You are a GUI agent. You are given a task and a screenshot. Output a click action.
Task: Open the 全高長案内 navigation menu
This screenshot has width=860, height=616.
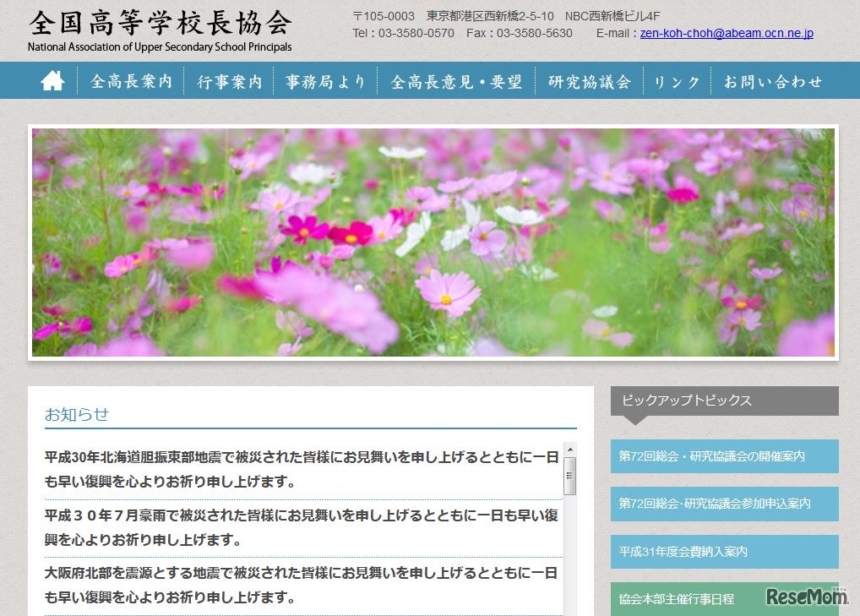131,80
